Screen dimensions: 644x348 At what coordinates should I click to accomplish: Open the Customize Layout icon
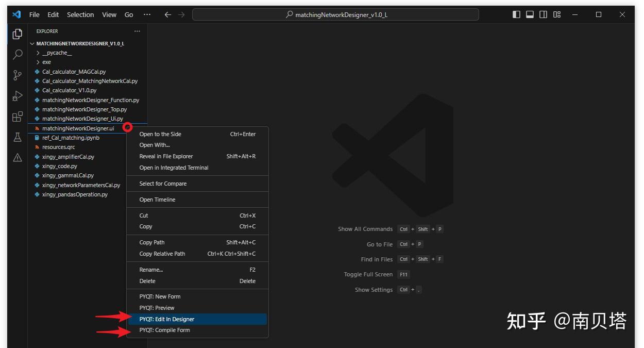(557, 14)
